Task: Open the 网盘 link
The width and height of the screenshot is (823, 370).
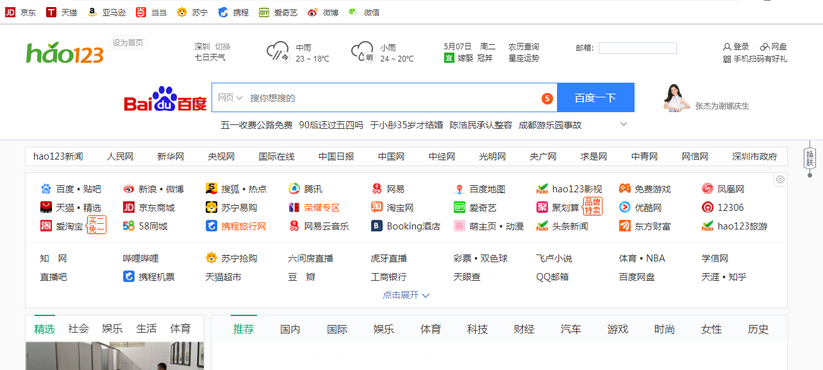Action: tap(774, 47)
